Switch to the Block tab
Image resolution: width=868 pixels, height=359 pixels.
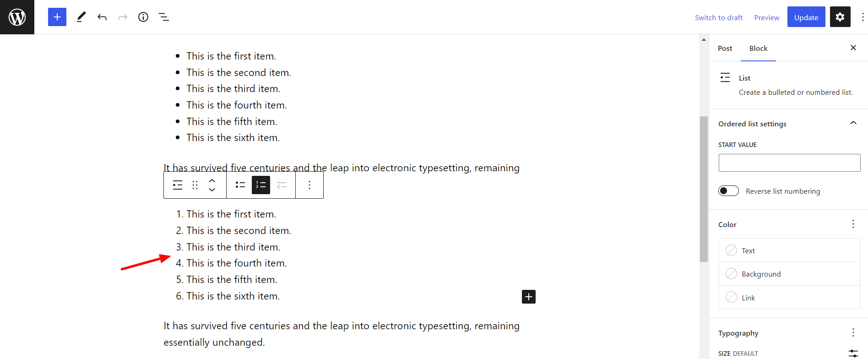758,48
